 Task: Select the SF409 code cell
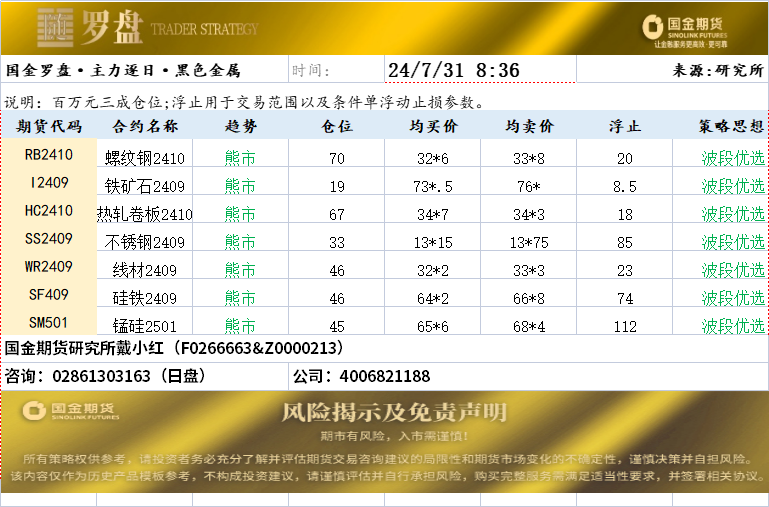click(x=49, y=295)
